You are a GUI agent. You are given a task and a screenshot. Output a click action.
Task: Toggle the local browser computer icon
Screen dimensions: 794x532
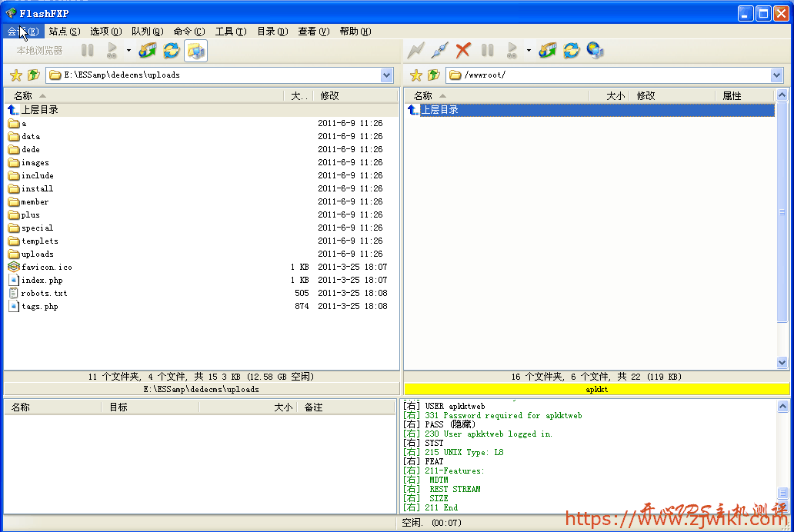click(x=195, y=51)
